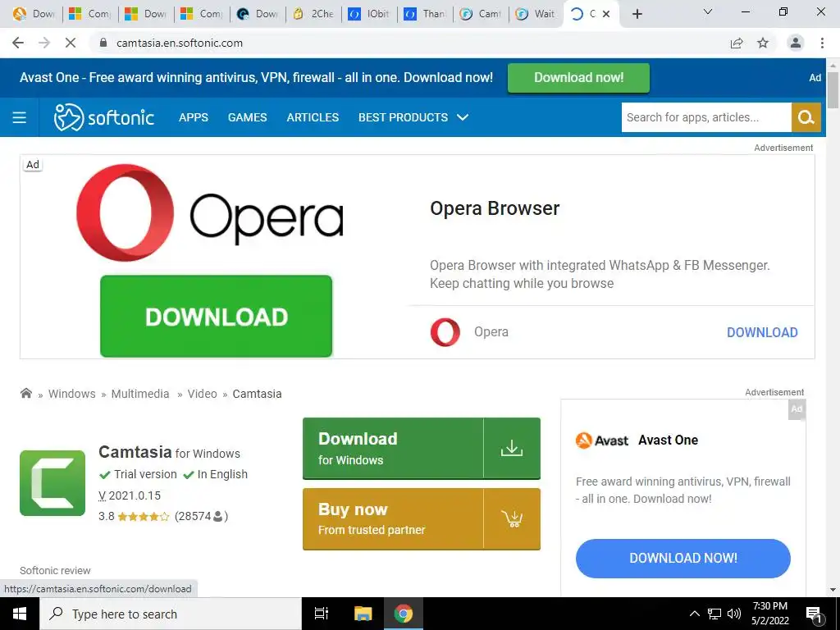Image resolution: width=840 pixels, height=630 pixels.
Task: Click the browser address bar URL
Action: click(180, 43)
